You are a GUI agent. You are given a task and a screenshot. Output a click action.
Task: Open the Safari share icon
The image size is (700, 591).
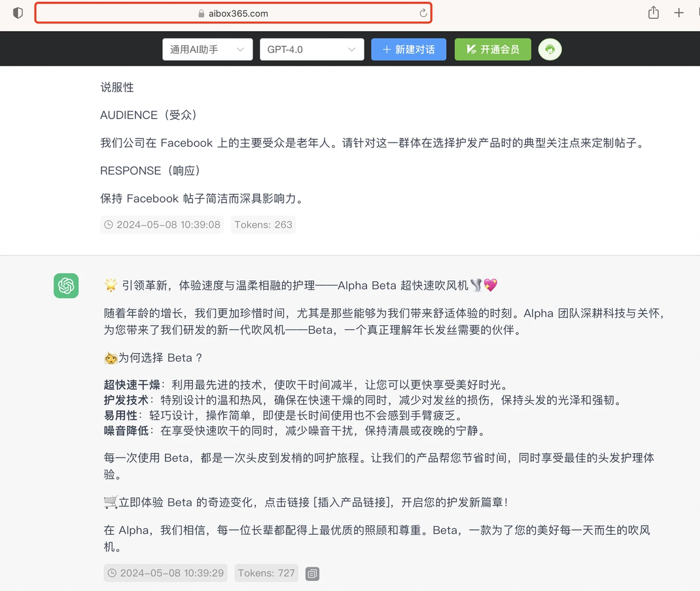(653, 12)
